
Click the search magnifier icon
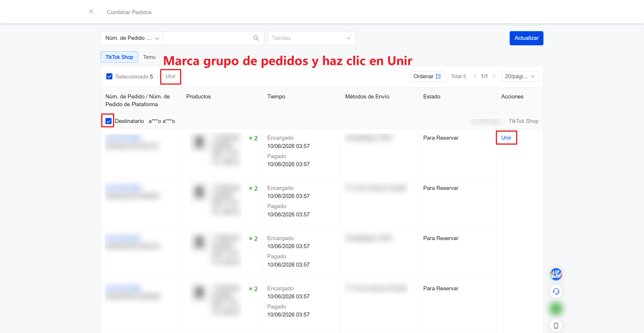(256, 38)
